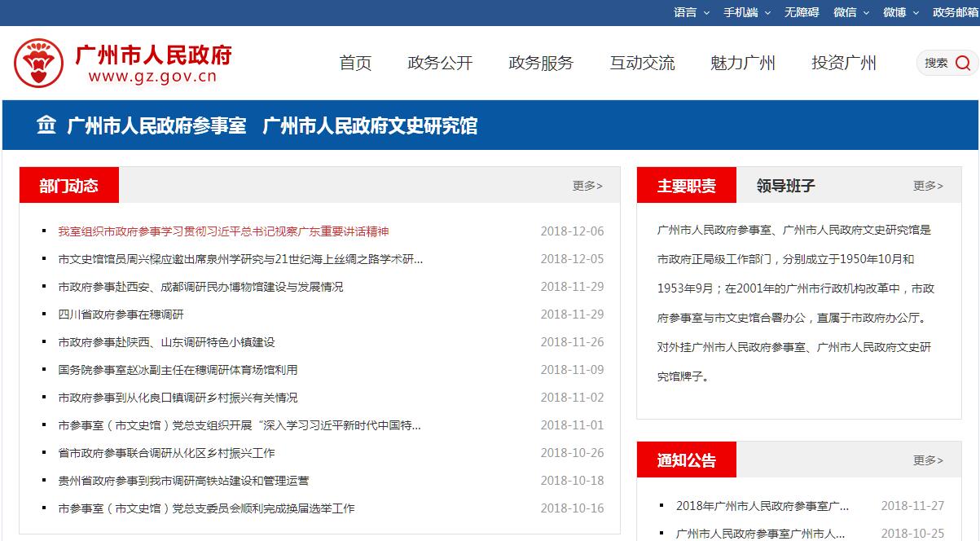Open the 四川省政府参事在穗调研 article

121,314
